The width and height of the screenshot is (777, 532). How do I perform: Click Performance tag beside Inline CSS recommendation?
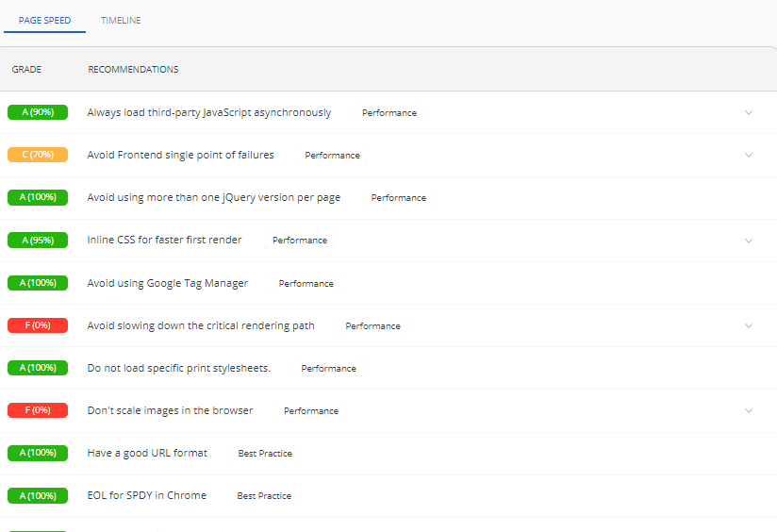pyautogui.click(x=300, y=241)
